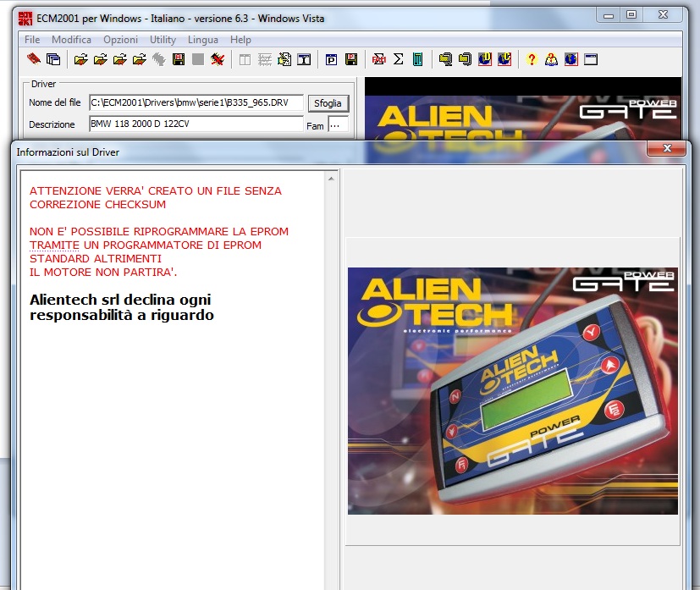Click the Sfoglia browse button
The width and height of the screenshot is (700, 590).
coord(328,103)
